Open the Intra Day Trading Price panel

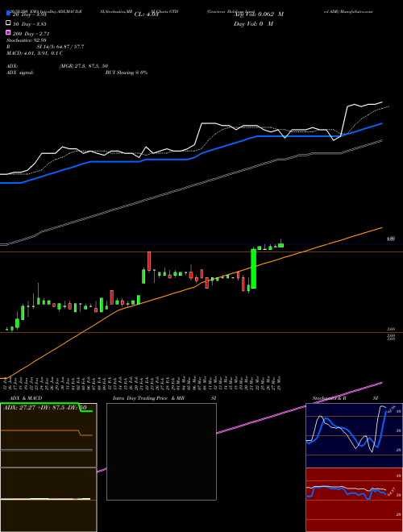click(161, 451)
